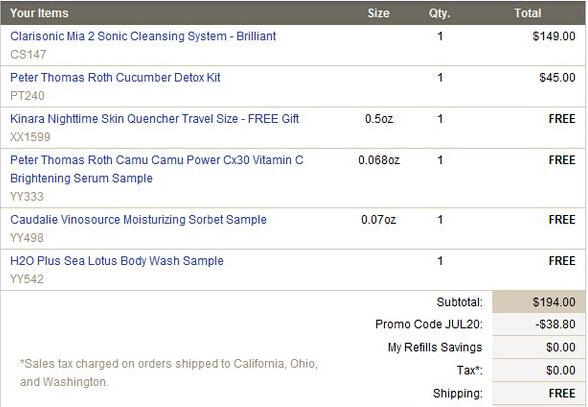Click the sales tax footnote text
This screenshot has width=588, height=407.
pyautogui.click(x=169, y=372)
